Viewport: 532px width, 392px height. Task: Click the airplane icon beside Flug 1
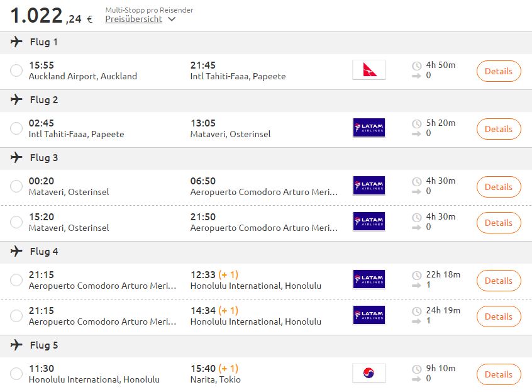(x=16, y=42)
